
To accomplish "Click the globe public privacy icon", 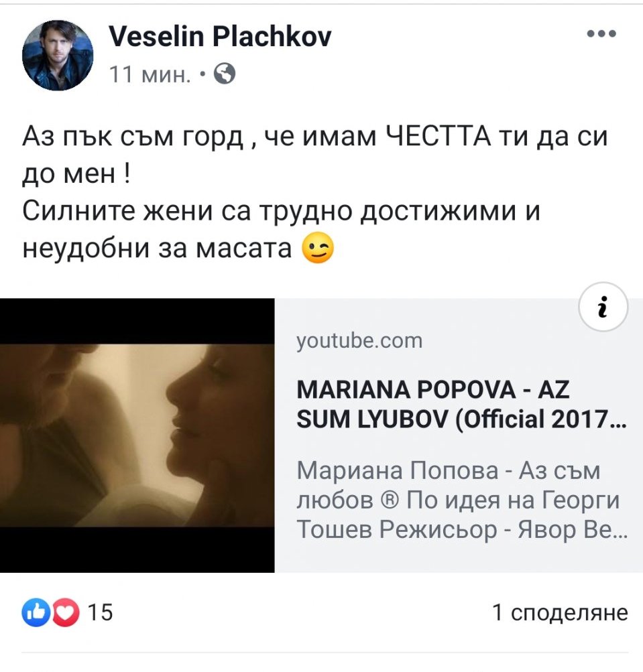I will click(x=225, y=73).
